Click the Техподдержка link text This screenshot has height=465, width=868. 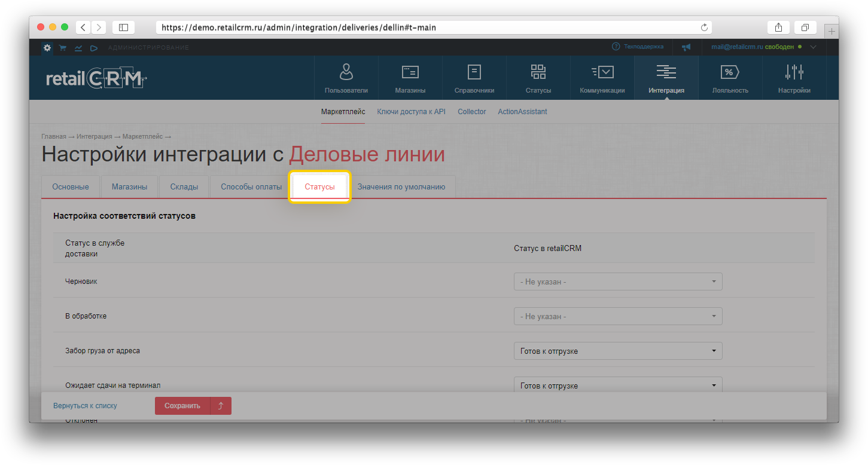point(644,47)
